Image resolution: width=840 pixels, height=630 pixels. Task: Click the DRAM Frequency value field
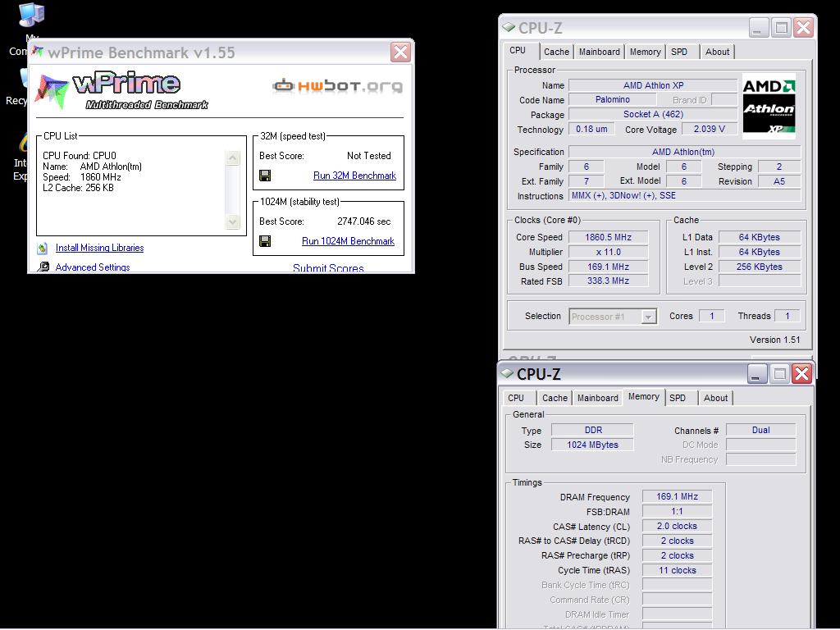point(677,496)
